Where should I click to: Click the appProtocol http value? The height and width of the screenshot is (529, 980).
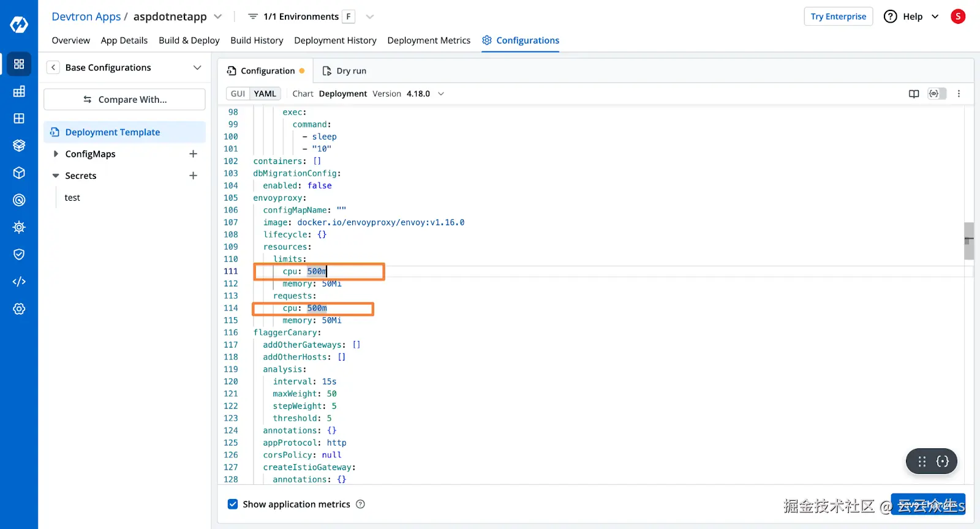[336, 443]
